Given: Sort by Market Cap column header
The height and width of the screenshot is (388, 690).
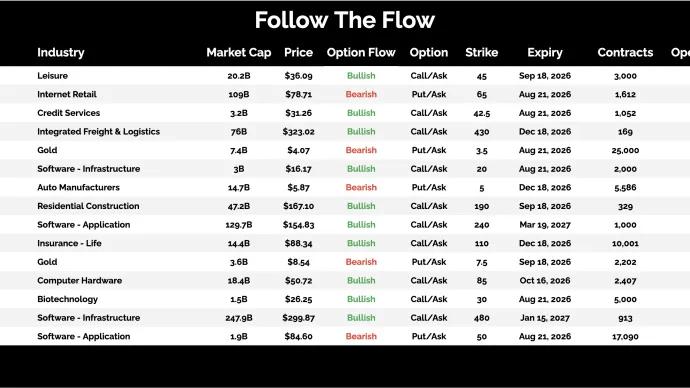Looking at the screenshot, I should (239, 52).
